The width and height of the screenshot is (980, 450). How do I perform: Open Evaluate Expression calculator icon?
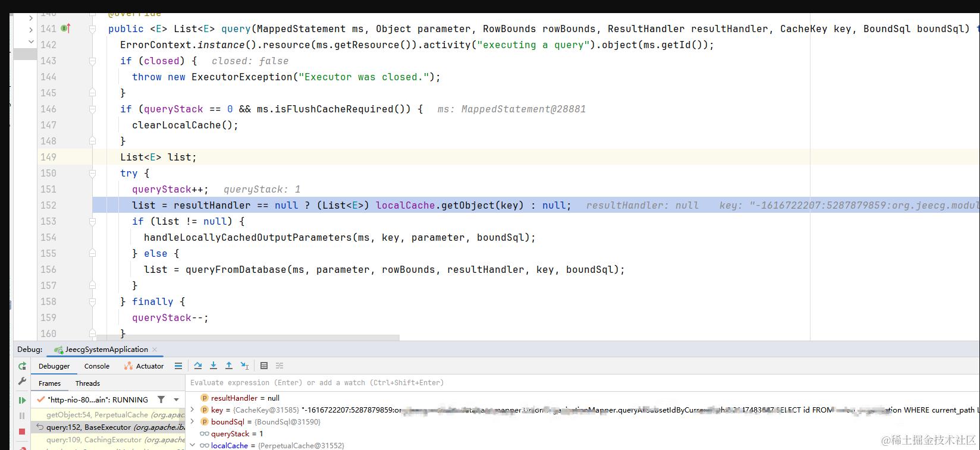coord(264,366)
